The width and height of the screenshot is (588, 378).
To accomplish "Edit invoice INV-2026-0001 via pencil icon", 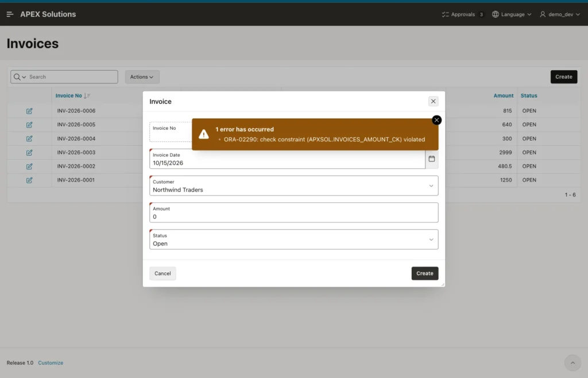I will (x=29, y=180).
